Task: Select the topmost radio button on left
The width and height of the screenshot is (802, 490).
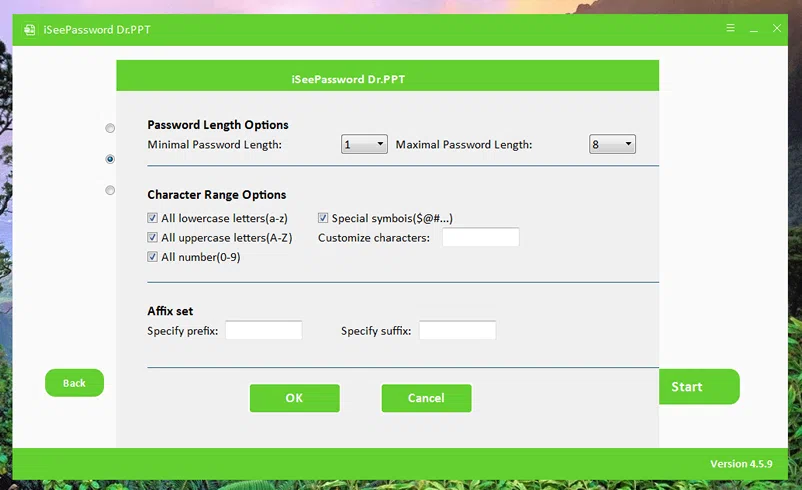Action: coord(110,128)
